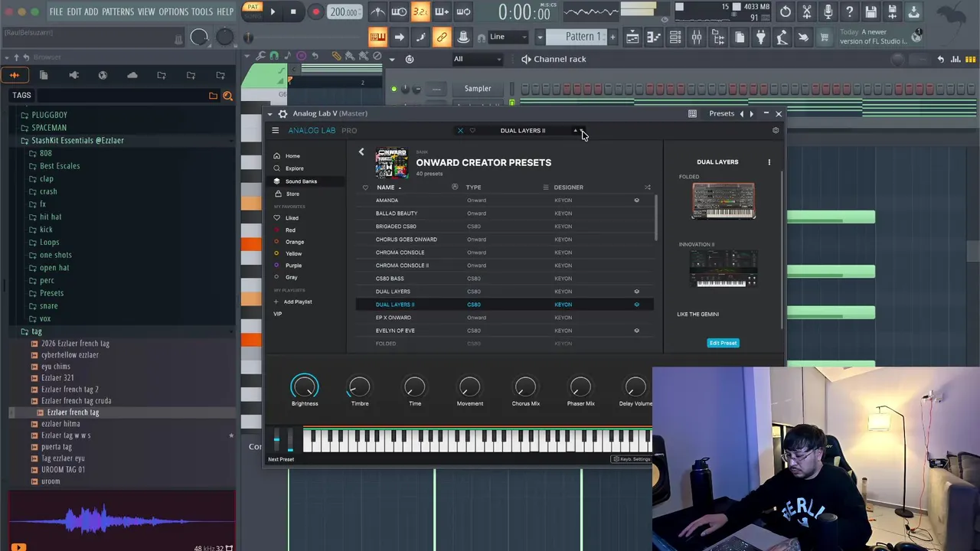Toggle the metronome icon
This screenshot has height=551, width=980.
point(377,11)
